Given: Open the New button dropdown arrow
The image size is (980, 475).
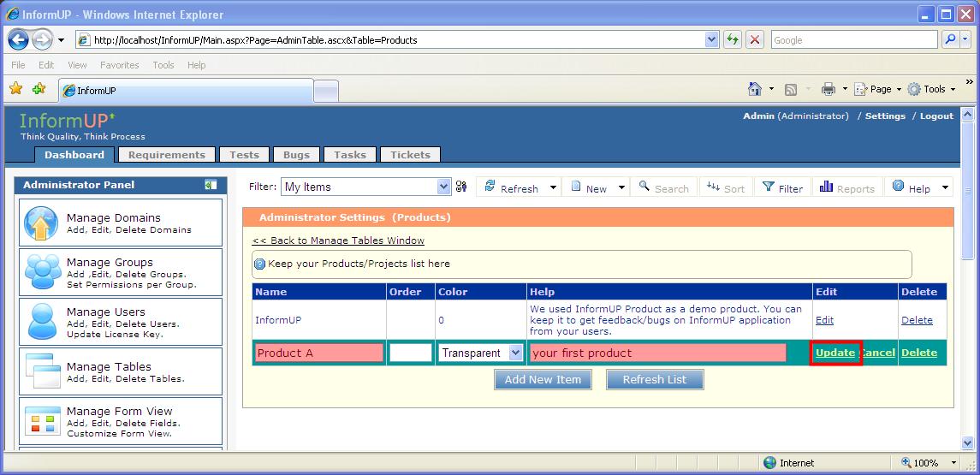Looking at the screenshot, I should point(621,187).
